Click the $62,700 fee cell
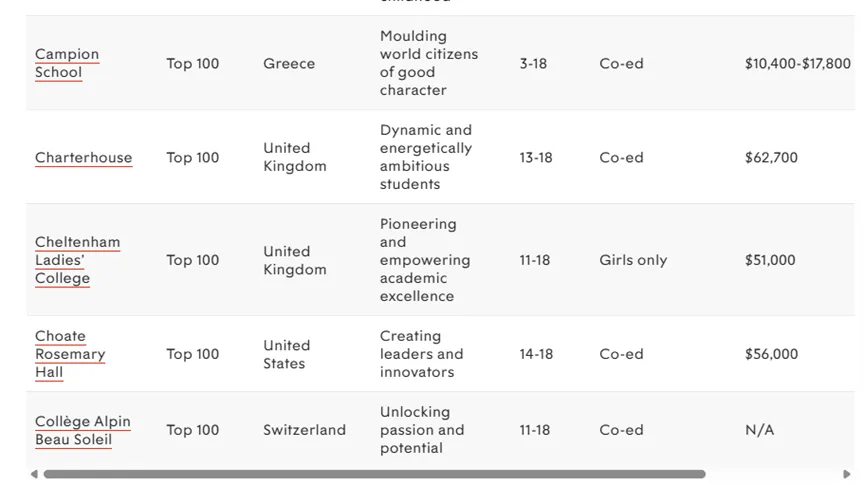This screenshot has height=486, width=865. 771,158
